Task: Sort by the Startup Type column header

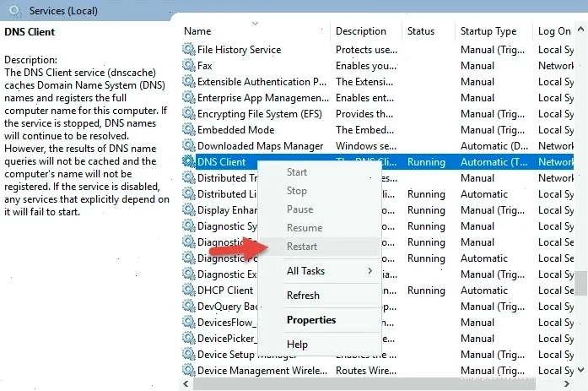Action: 494,31
